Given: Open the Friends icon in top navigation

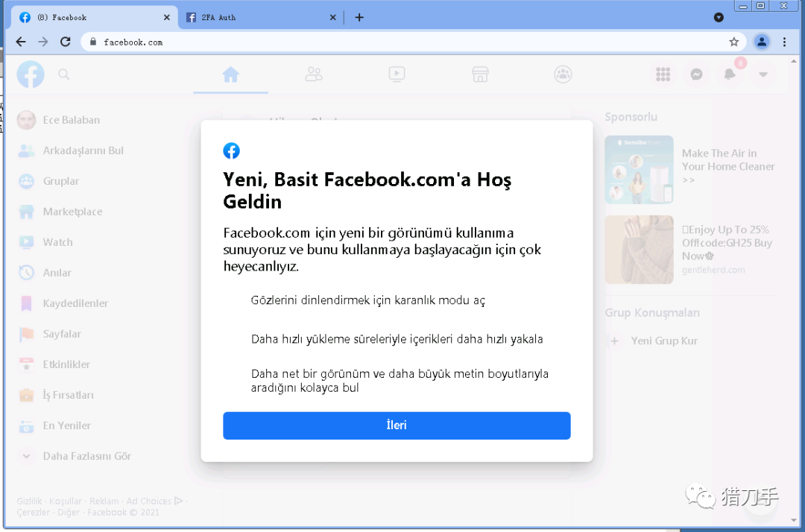Looking at the screenshot, I should coord(313,75).
